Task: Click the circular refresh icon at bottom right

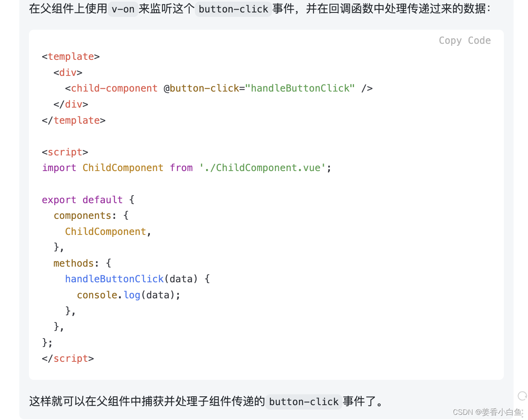Action: coord(522,396)
